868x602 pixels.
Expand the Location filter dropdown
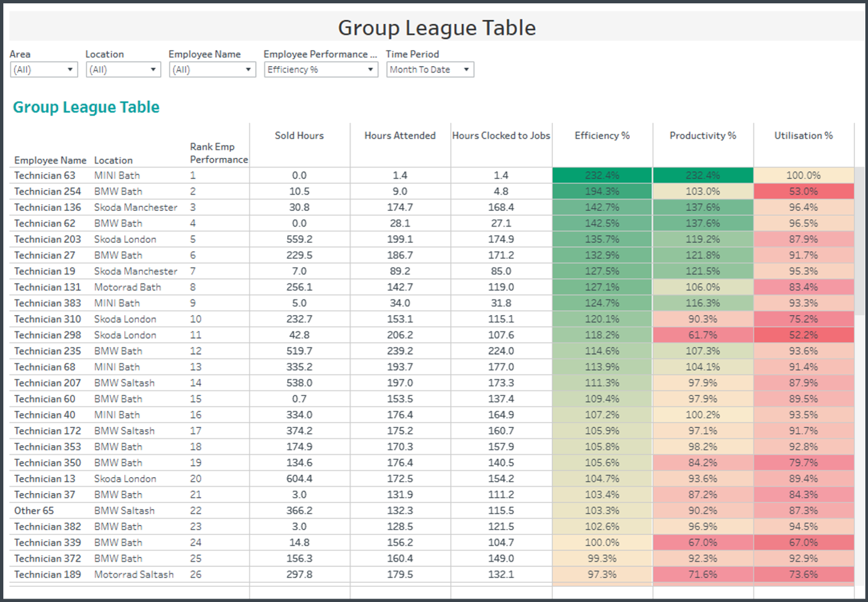[x=123, y=69]
